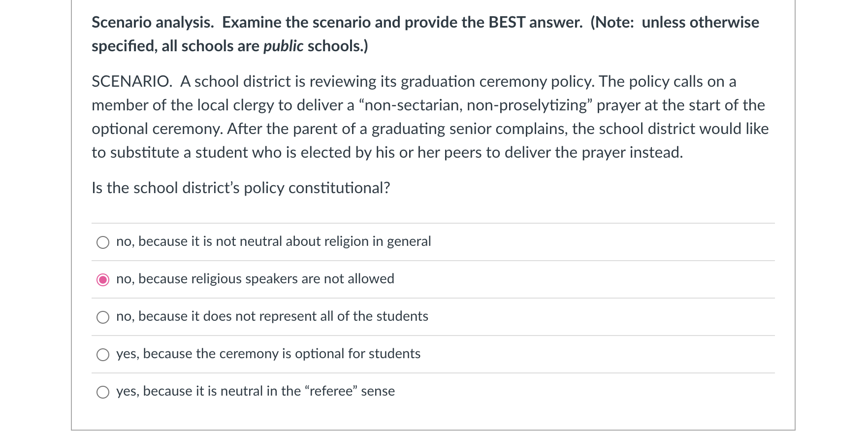This screenshot has width=868, height=438.
Task: Click the answer text 'yes, because it is neutral in the referee sense'
Action: [x=255, y=391]
